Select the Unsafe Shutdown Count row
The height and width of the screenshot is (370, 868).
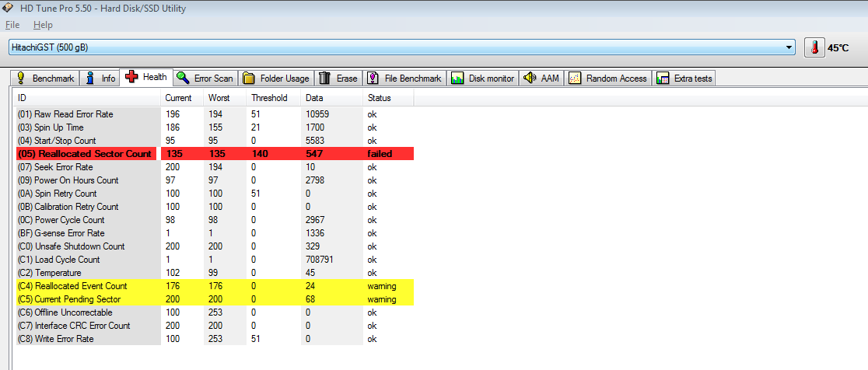214,246
